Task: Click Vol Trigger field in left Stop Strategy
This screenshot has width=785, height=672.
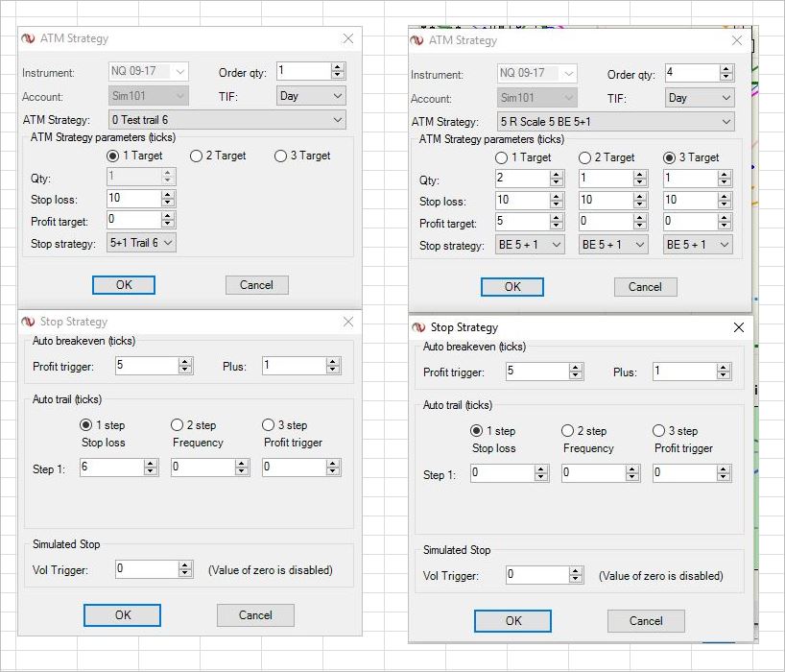Action: pyautogui.click(x=147, y=569)
